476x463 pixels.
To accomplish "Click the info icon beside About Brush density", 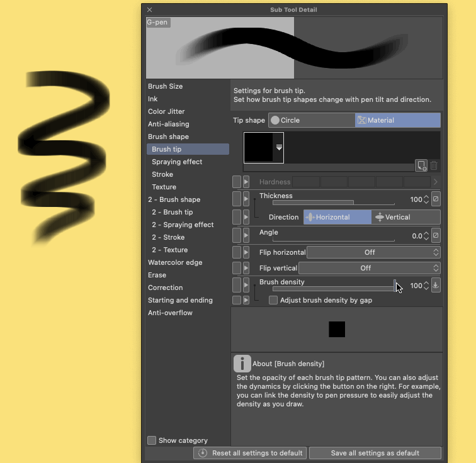I will point(242,364).
